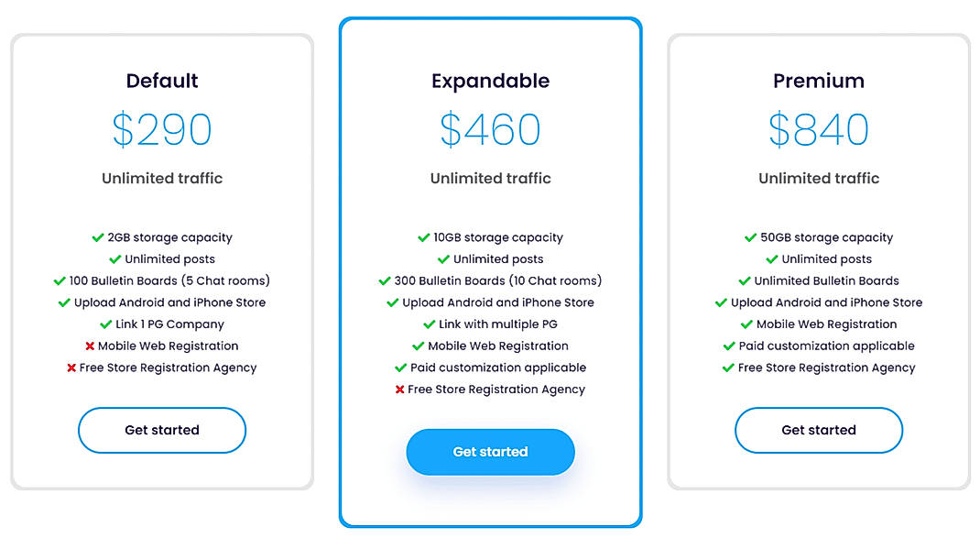The image size is (980, 538).
Task: Click Get started on the Default plan
Action: [x=162, y=430]
